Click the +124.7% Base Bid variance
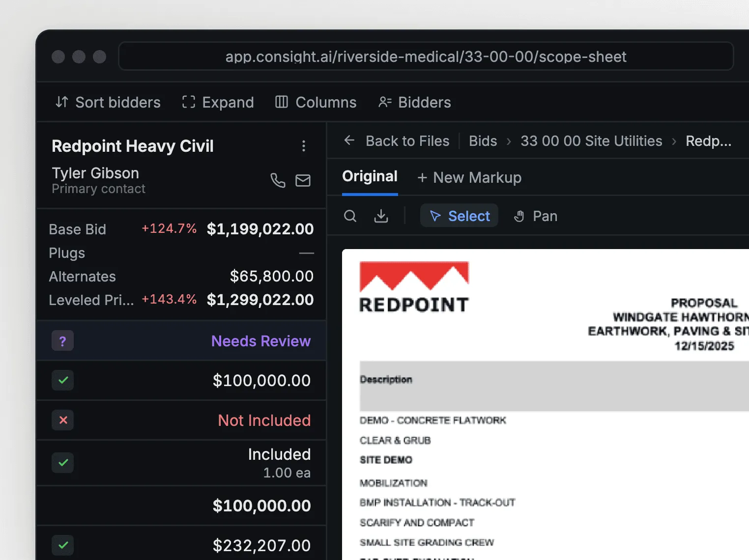Image resolution: width=749 pixels, height=560 pixels. click(x=169, y=228)
